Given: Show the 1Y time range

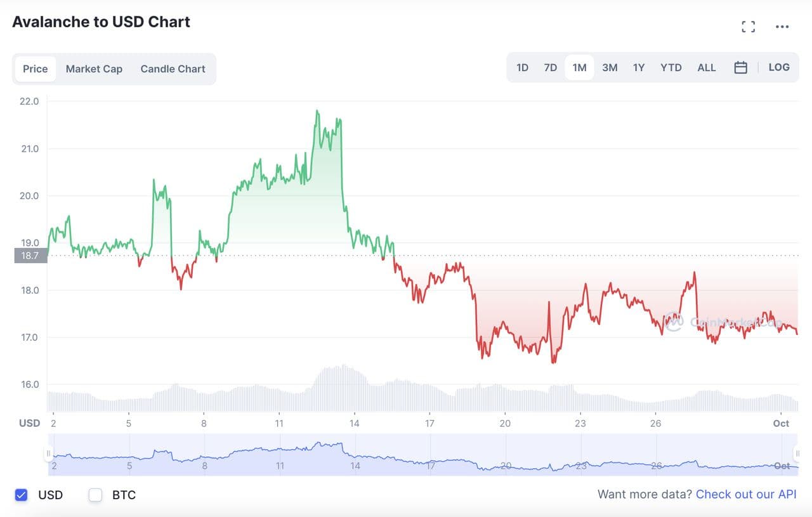Looking at the screenshot, I should tap(639, 68).
